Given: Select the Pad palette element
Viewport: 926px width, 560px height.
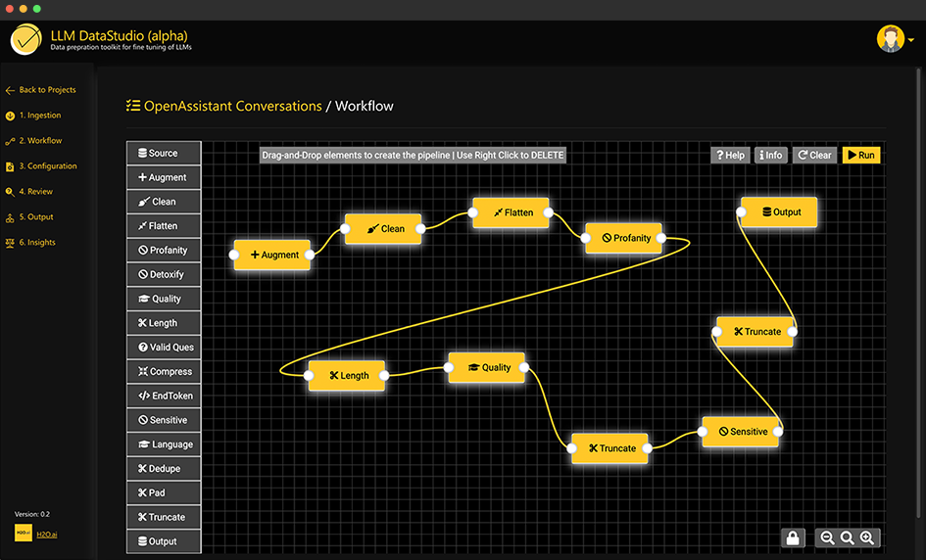Looking at the screenshot, I should pos(164,492).
